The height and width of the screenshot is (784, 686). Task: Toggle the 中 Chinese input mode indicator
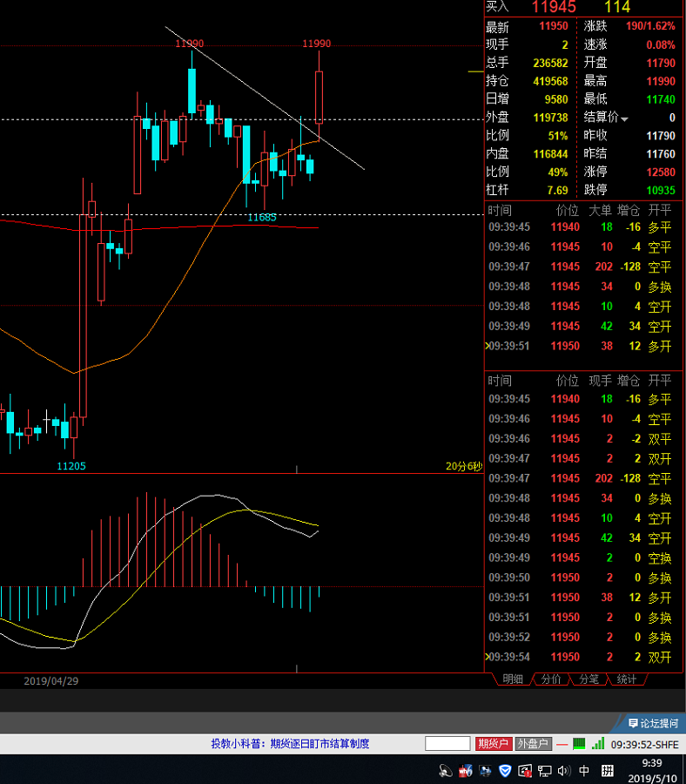tap(584, 770)
